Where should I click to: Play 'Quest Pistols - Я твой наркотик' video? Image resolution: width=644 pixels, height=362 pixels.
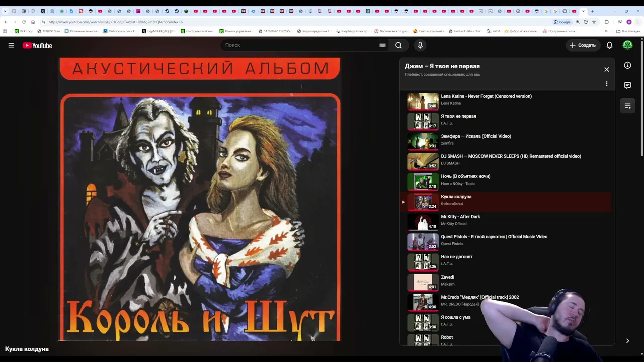(506, 242)
